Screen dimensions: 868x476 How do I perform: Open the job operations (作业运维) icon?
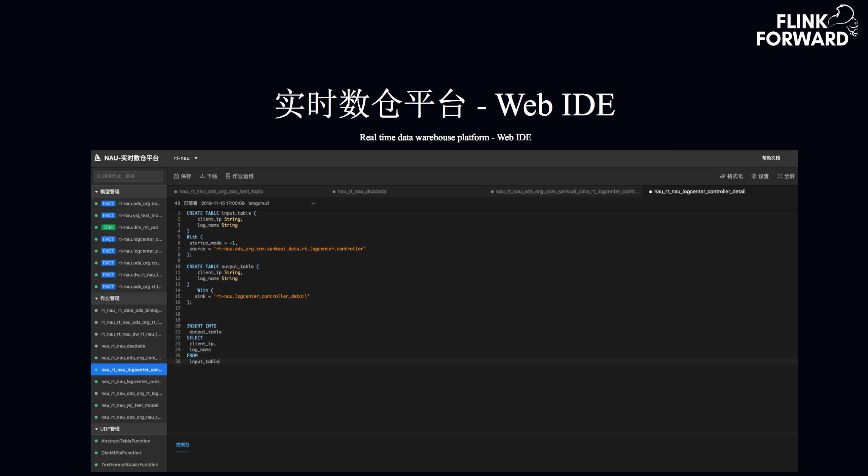(x=228, y=176)
